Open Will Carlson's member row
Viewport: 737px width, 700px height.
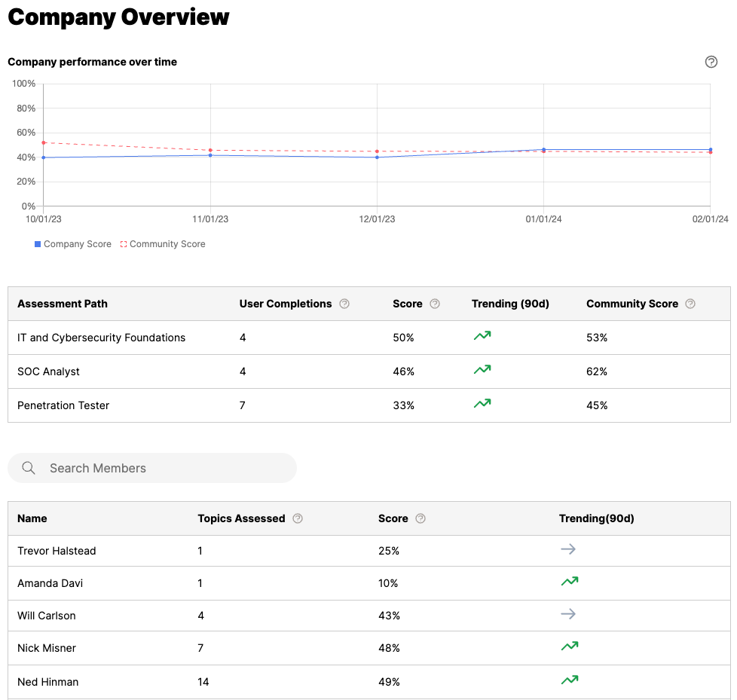tap(47, 616)
